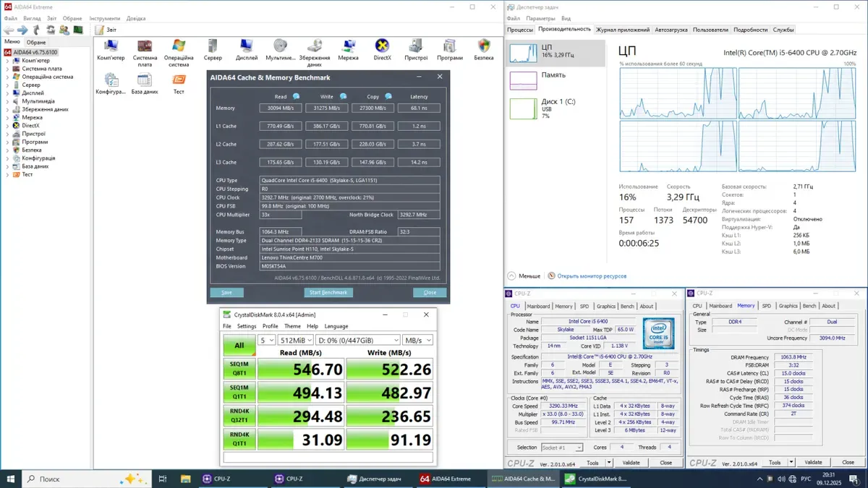Open the Theme menu in CrystalDiskMark

(x=292, y=326)
